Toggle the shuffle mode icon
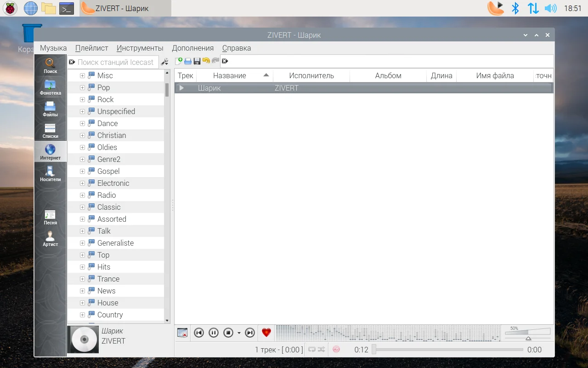The width and height of the screenshot is (588, 368). 321,350
